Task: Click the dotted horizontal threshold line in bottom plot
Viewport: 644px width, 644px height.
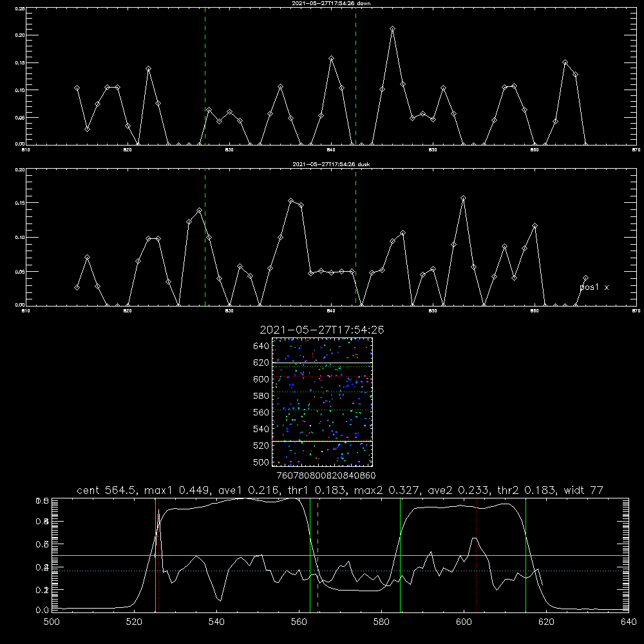Action: click(x=340, y=571)
